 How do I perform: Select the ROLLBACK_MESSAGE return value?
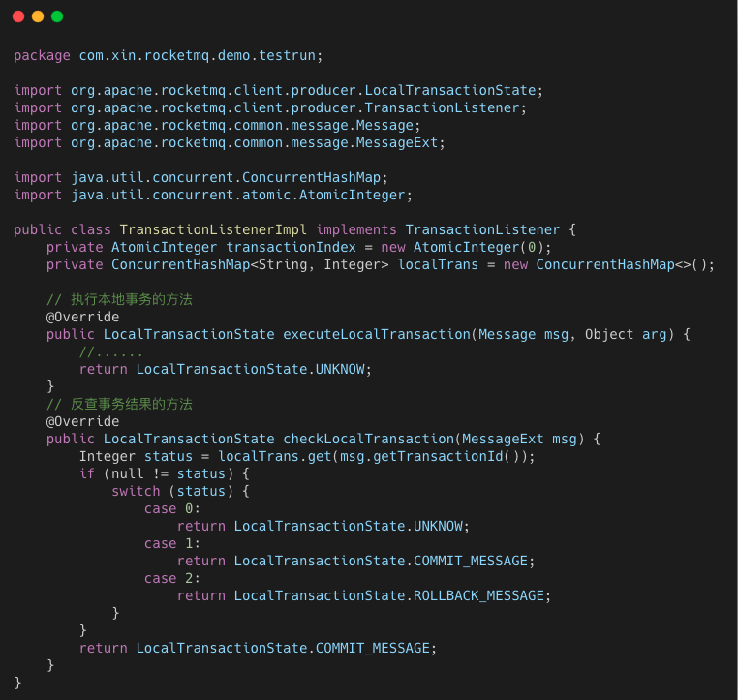point(478,595)
